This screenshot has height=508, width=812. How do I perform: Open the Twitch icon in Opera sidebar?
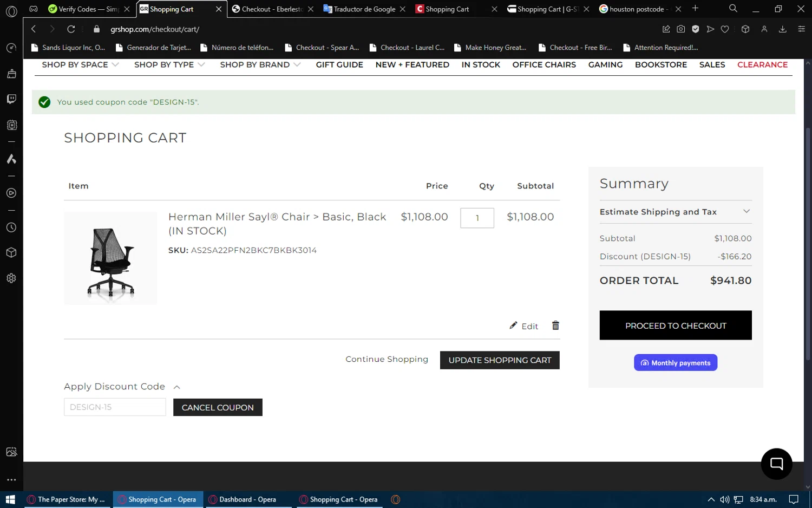point(11,99)
